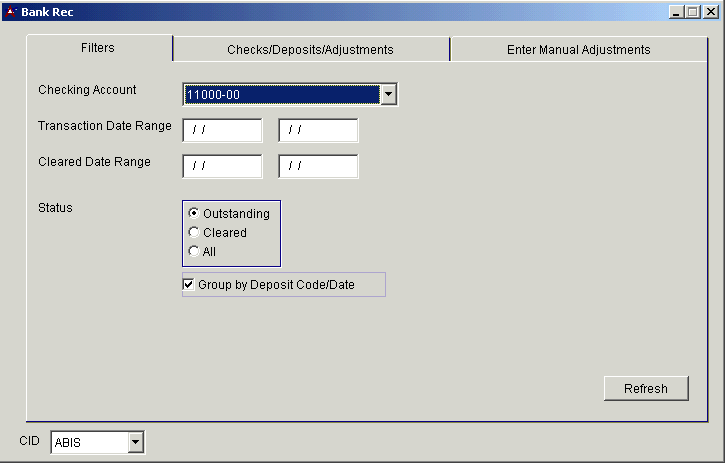Choose the Cleared status radio button
The height and width of the screenshot is (463, 725).
click(x=194, y=233)
